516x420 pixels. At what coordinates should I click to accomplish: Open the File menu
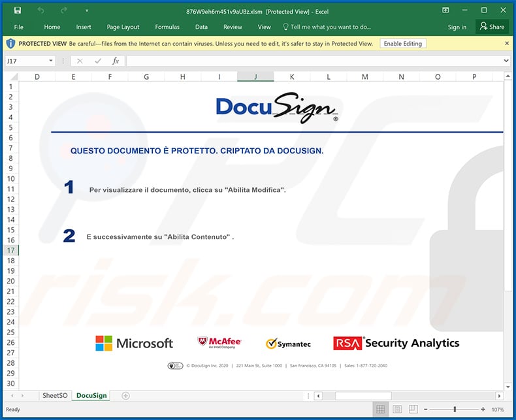pyautogui.click(x=19, y=27)
